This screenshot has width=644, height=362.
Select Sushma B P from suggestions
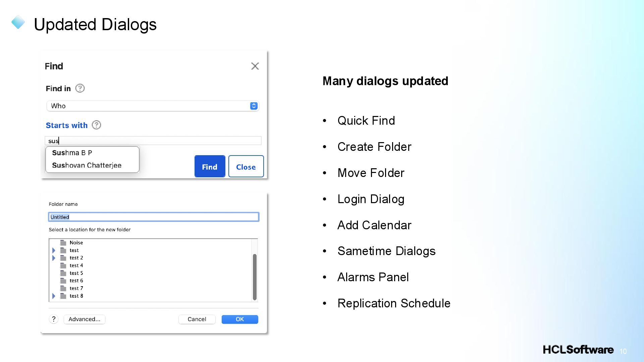pyautogui.click(x=72, y=153)
